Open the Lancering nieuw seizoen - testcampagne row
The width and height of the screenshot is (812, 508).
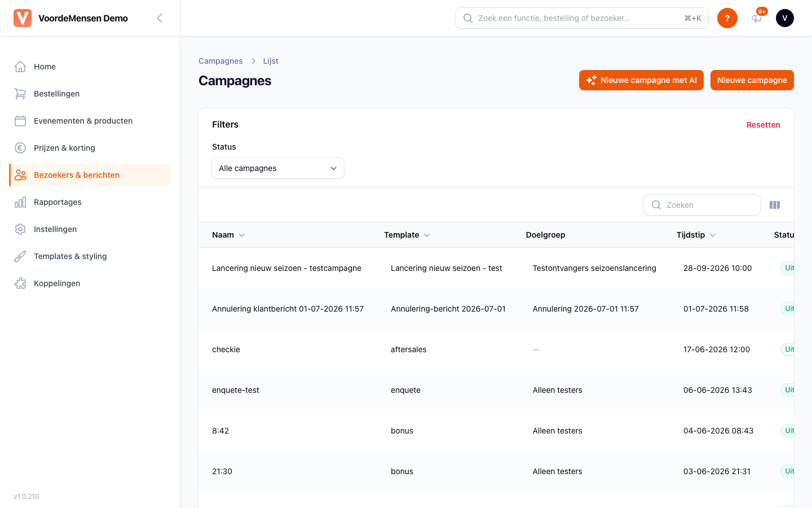496,268
